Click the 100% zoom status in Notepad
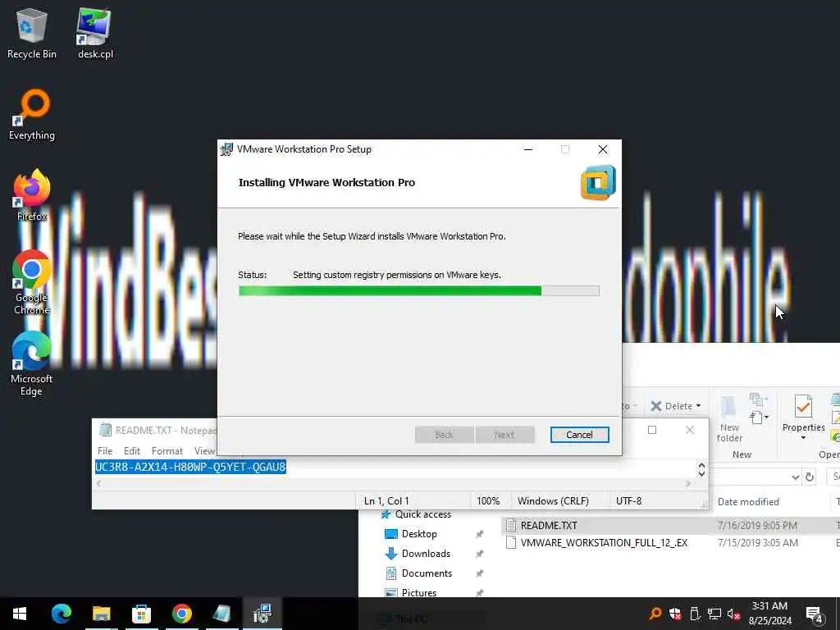 point(488,501)
